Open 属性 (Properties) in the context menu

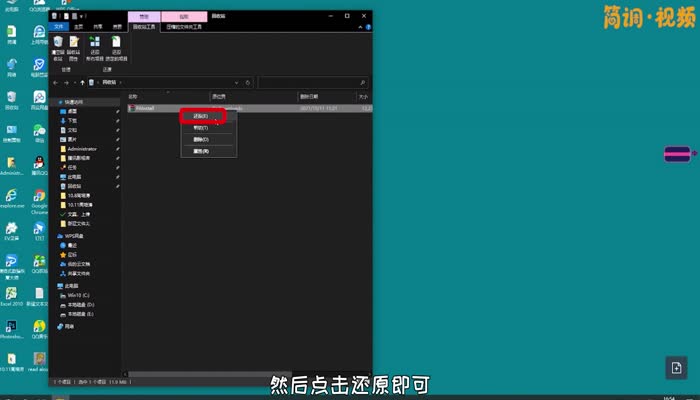tap(201, 151)
